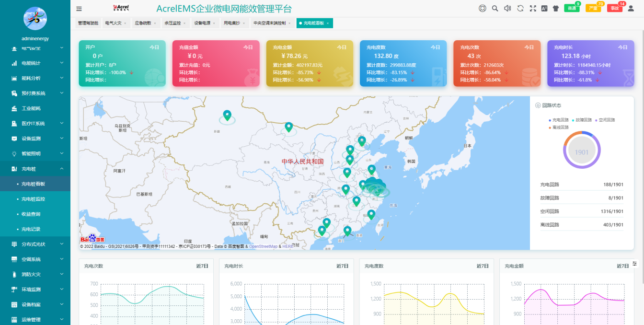
Task: Click the 1316/1901 value for 空闲回路
Action: (612, 211)
